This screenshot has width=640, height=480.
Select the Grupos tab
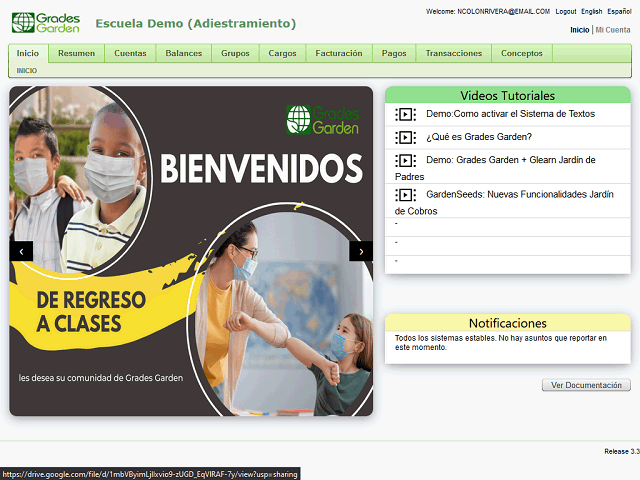coord(235,53)
